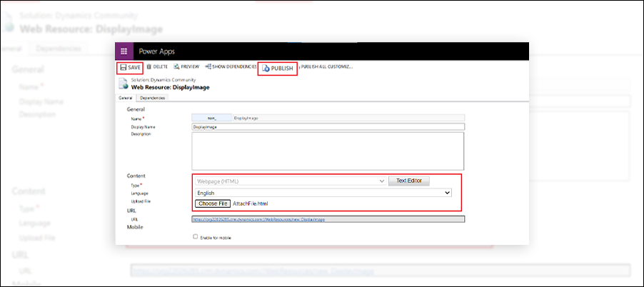Click the 'Mobile' section heading in dialog

pyautogui.click(x=135, y=226)
